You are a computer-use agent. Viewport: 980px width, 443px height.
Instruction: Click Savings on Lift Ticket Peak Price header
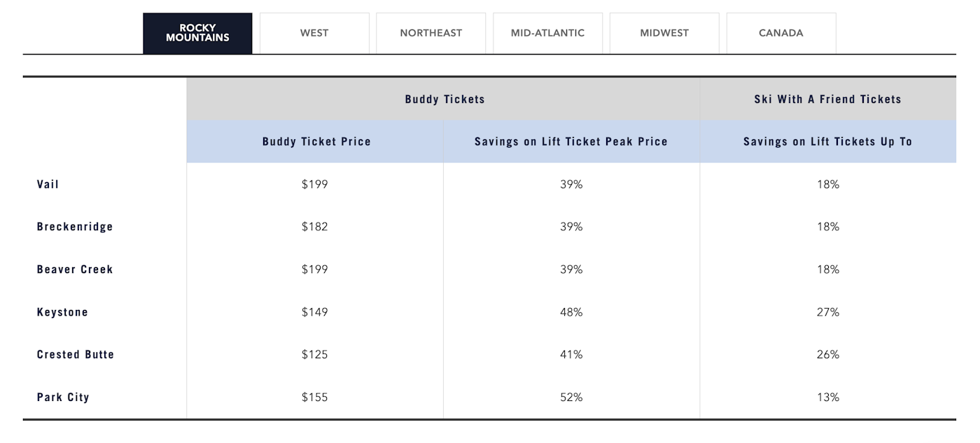[570, 141]
